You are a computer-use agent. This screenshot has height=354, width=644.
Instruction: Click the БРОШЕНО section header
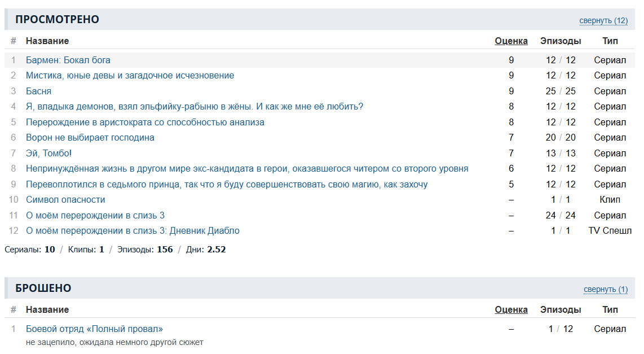pos(43,288)
